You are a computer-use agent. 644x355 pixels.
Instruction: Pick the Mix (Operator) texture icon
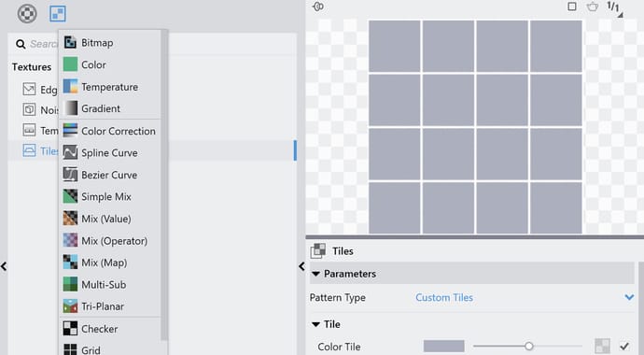coord(70,240)
